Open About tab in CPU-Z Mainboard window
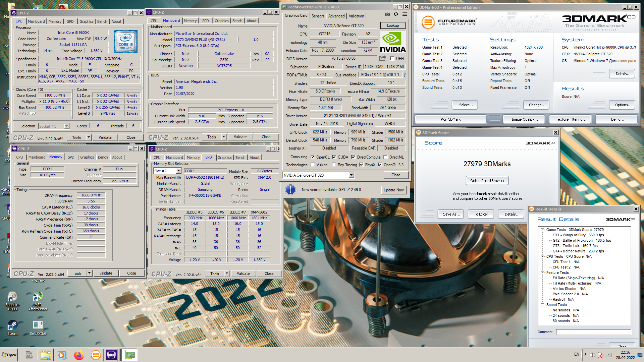This screenshot has width=644, height=362. (x=252, y=21)
